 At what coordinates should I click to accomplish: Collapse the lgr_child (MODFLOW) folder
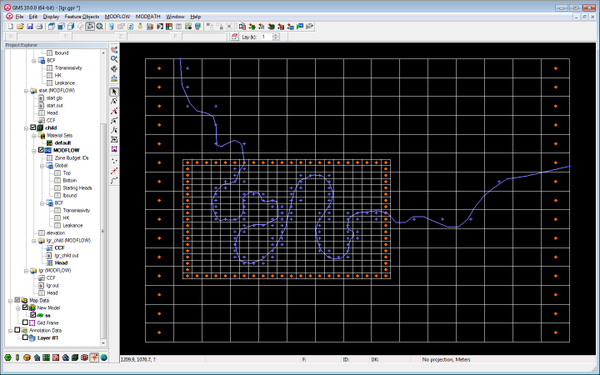point(34,241)
